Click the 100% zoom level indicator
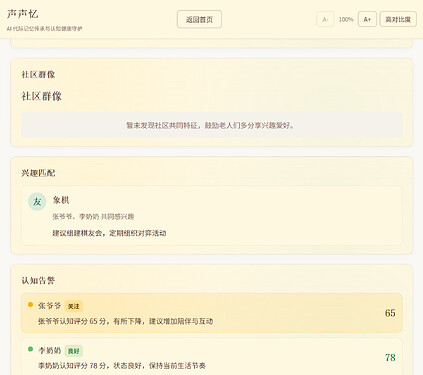Viewport: 423px width, 375px height. (x=346, y=19)
